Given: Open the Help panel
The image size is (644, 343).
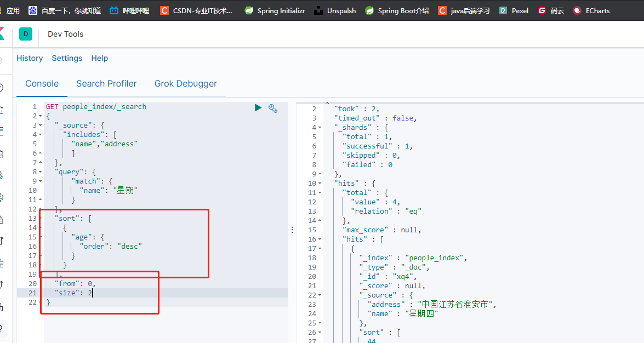Looking at the screenshot, I should 99,58.
